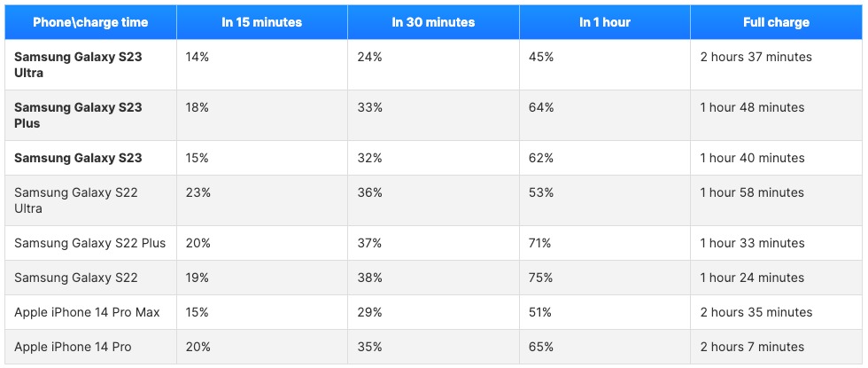Click the "2 hours 7 minutes" full charge cell
Screen dimensions: 868x368
pyautogui.click(x=752, y=347)
